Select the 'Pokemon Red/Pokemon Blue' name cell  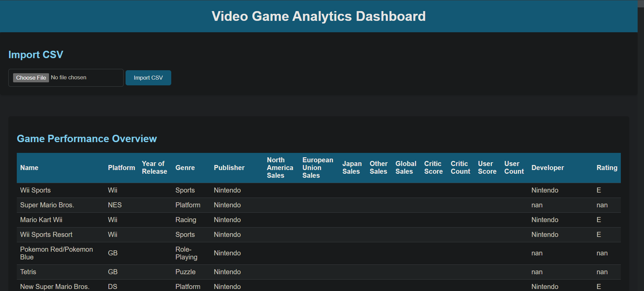coord(56,253)
